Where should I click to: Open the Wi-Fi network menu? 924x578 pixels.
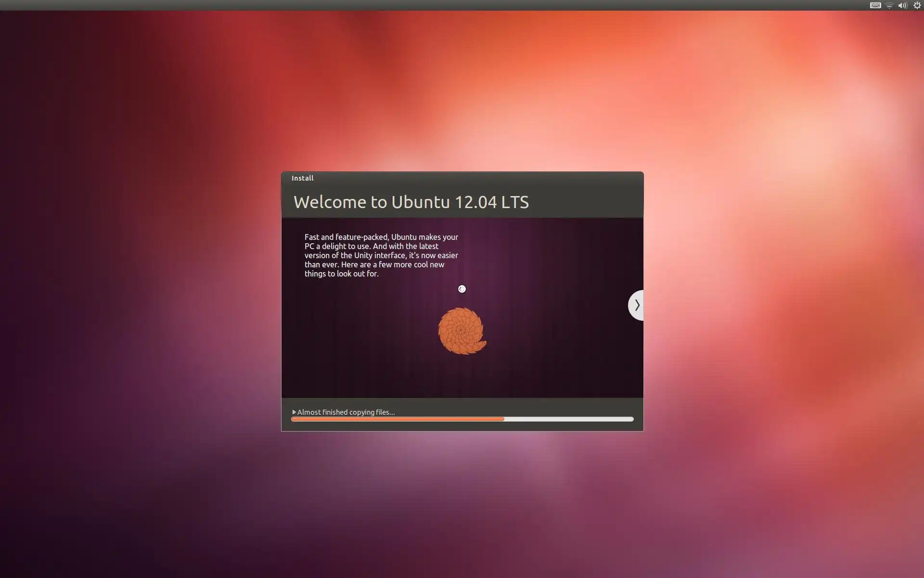point(889,5)
